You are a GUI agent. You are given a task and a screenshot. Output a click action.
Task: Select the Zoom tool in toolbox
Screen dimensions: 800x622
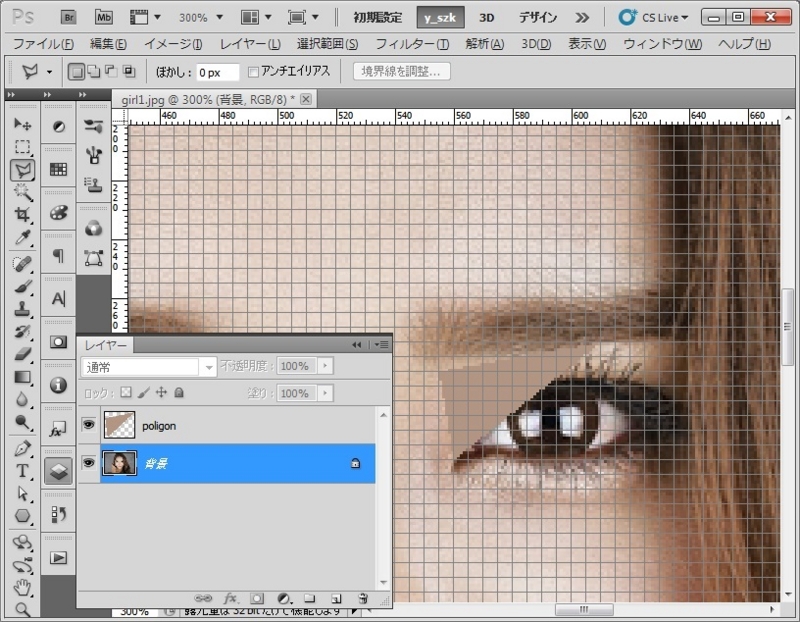[23, 608]
